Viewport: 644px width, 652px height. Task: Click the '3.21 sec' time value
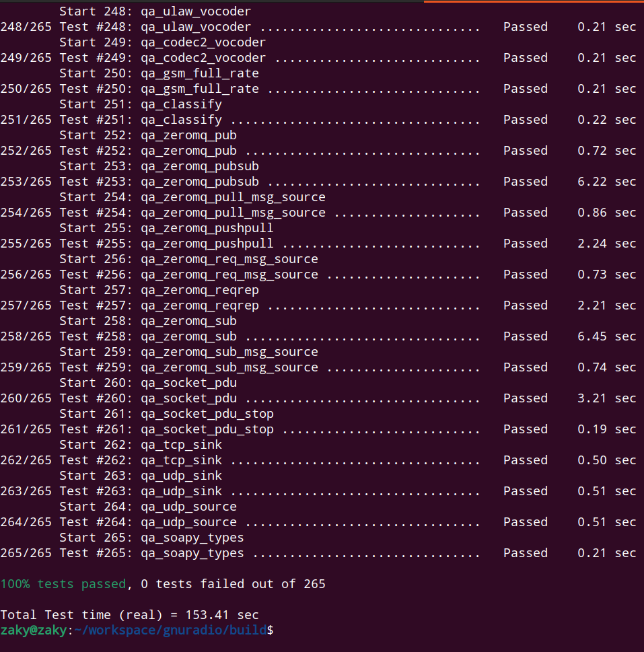[x=606, y=398]
